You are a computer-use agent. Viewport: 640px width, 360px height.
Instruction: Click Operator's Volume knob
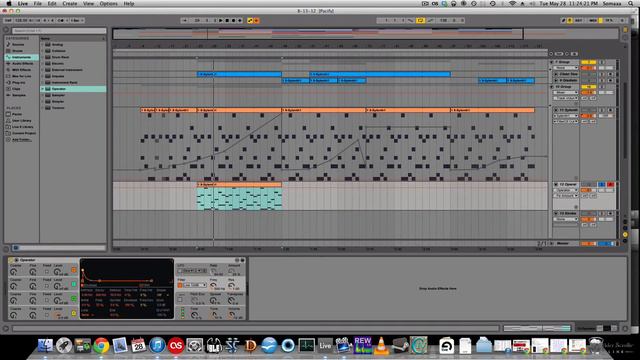tap(232, 315)
